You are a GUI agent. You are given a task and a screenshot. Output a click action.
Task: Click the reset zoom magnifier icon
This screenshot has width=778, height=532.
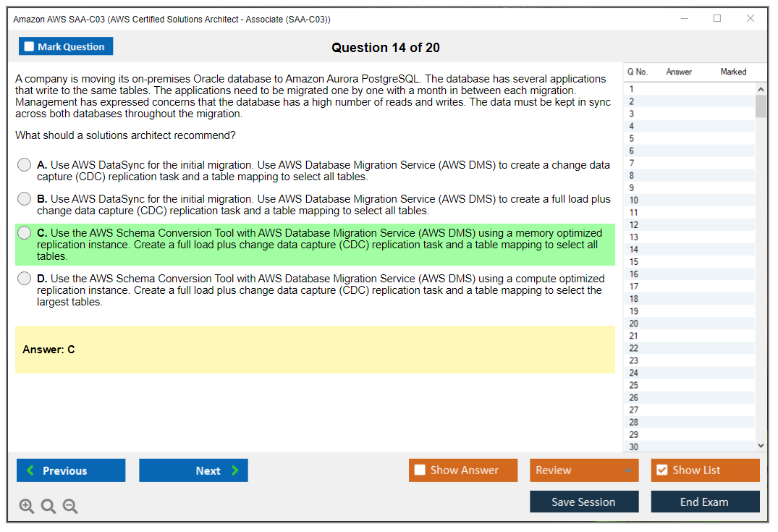pos(48,507)
